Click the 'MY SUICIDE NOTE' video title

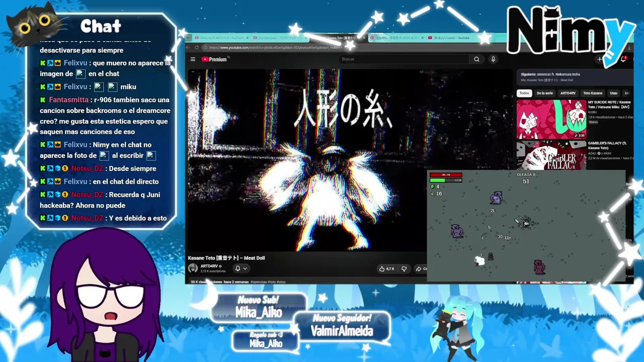tap(609, 105)
